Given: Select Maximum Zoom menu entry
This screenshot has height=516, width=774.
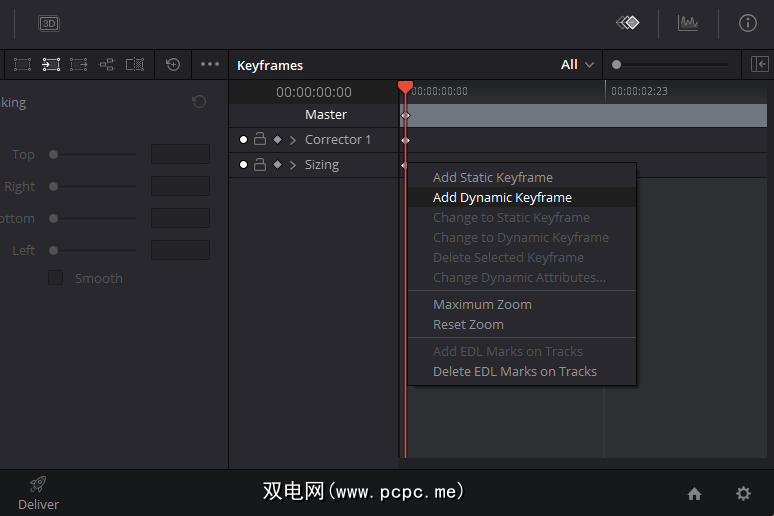Looking at the screenshot, I should (x=482, y=305).
